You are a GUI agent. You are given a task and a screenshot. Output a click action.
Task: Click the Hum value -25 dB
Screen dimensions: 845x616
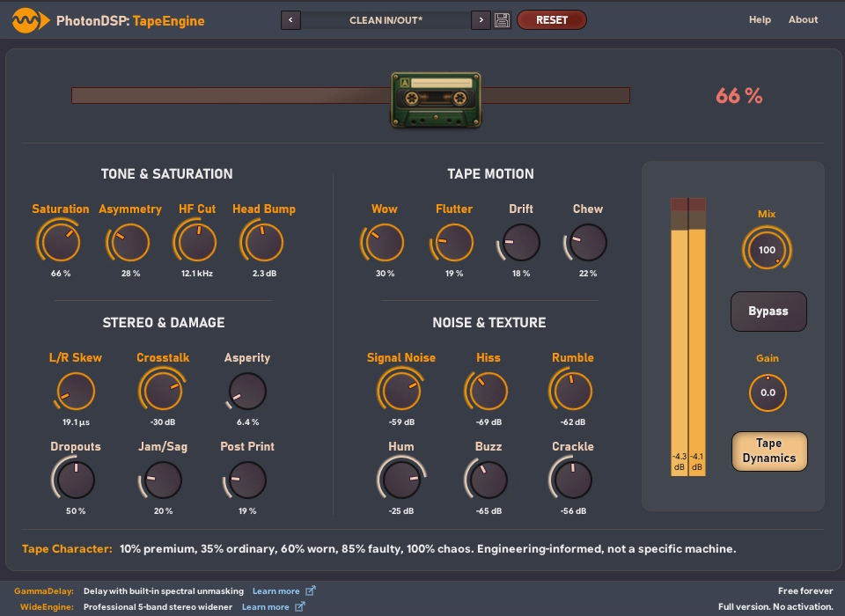[401, 511]
